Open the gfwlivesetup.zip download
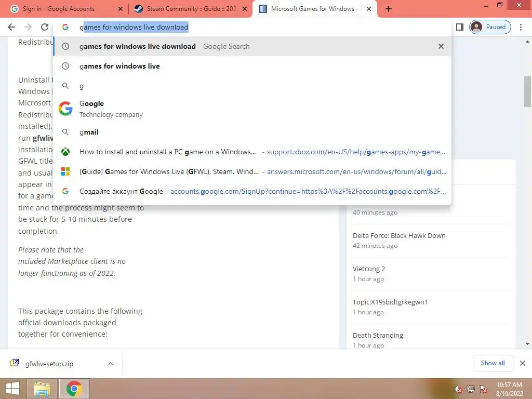 pos(49,364)
